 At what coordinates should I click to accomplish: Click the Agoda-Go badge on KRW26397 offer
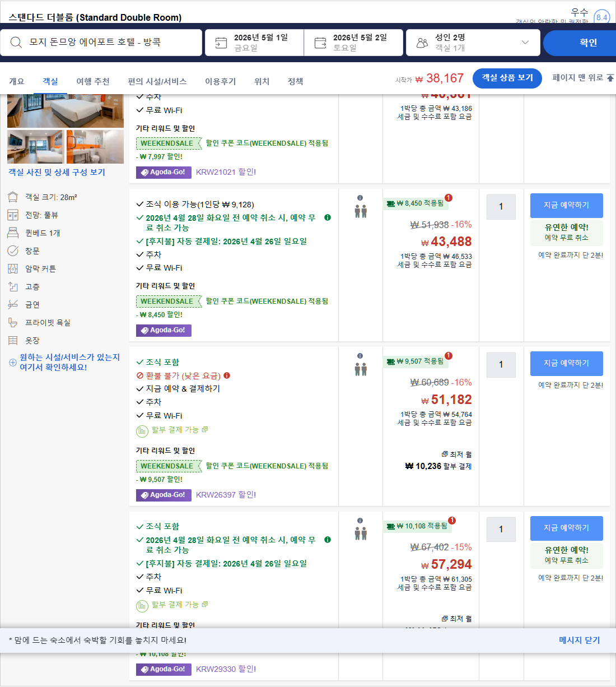pyautogui.click(x=163, y=495)
